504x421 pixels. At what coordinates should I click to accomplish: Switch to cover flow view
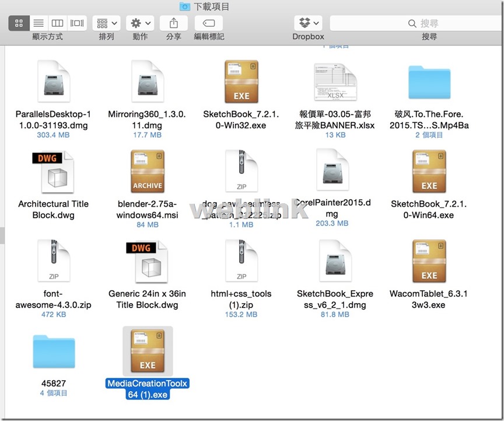click(x=77, y=23)
